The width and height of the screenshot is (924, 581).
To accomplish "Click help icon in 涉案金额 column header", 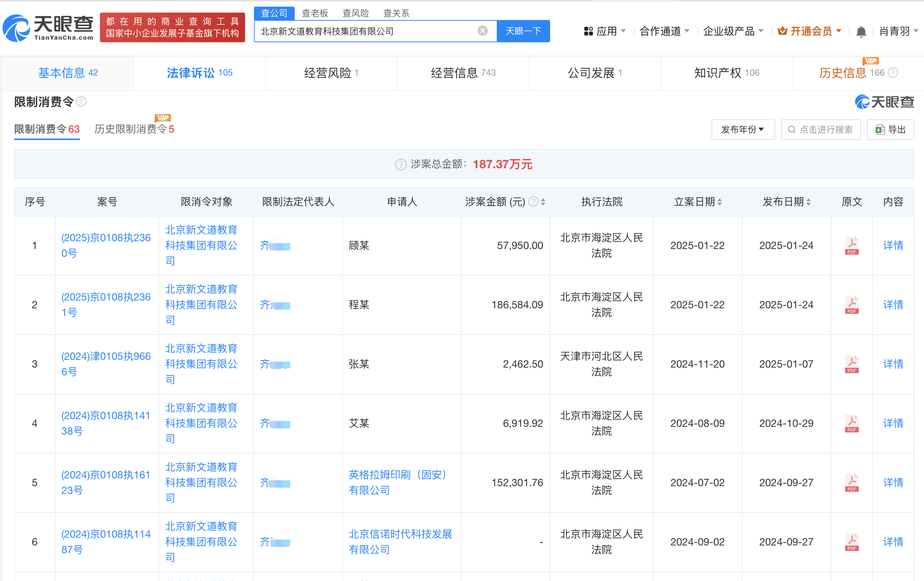I will pyautogui.click(x=533, y=202).
